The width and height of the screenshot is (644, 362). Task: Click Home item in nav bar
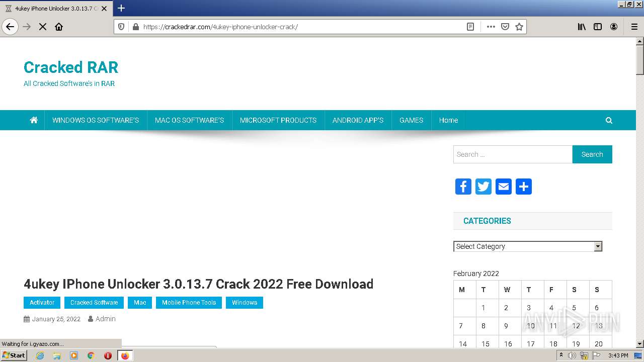[448, 120]
